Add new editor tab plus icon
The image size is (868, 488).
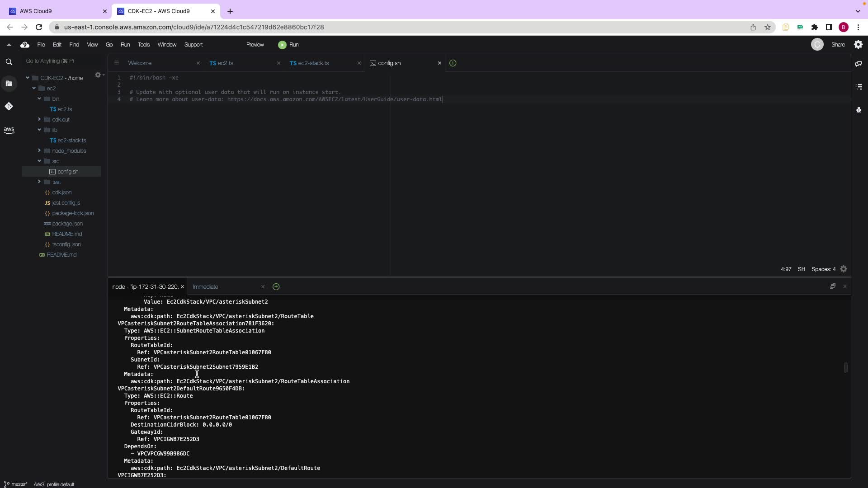coord(453,63)
